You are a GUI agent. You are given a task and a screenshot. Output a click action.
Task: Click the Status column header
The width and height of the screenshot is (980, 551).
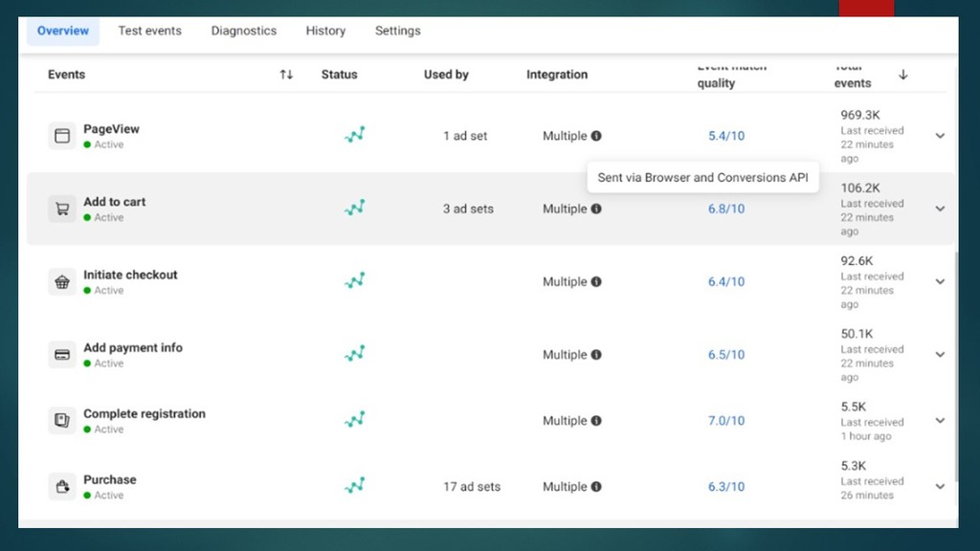pyautogui.click(x=340, y=75)
